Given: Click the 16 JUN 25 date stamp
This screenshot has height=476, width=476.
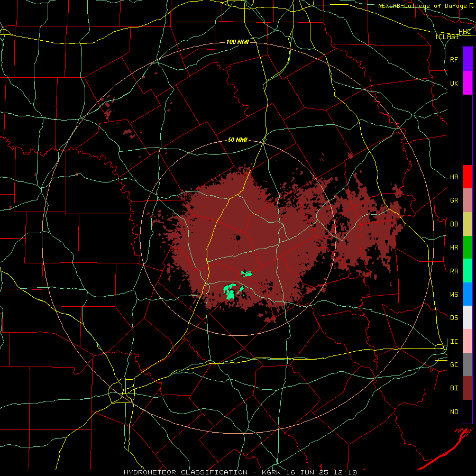Looking at the screenshot, I should (309, 472).
